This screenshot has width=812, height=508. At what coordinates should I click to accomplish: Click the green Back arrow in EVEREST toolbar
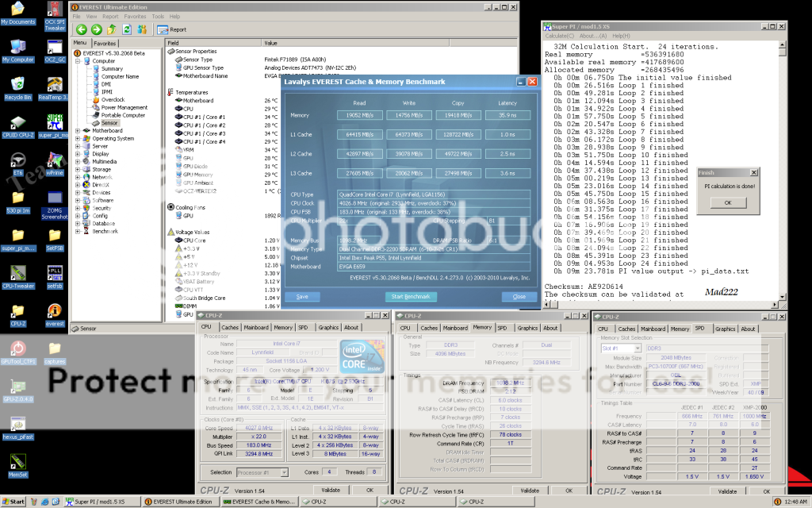(x=82, y=29)
